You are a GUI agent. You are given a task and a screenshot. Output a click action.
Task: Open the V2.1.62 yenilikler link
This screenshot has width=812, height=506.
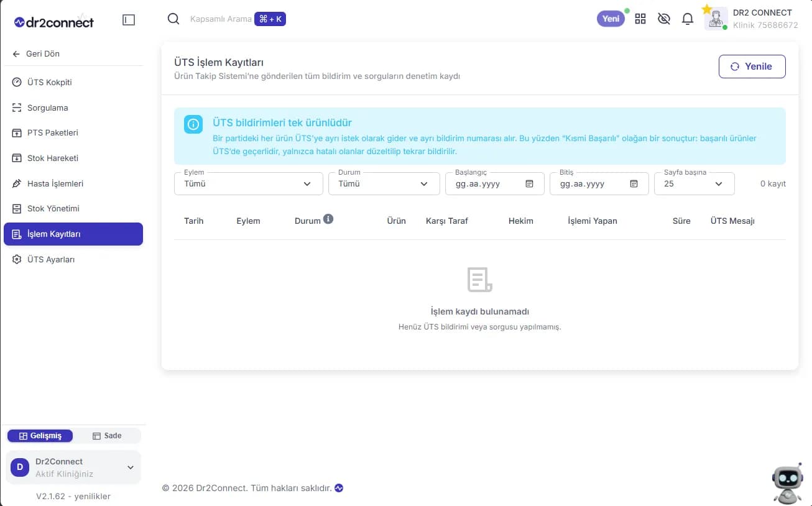tap(73, 496)
